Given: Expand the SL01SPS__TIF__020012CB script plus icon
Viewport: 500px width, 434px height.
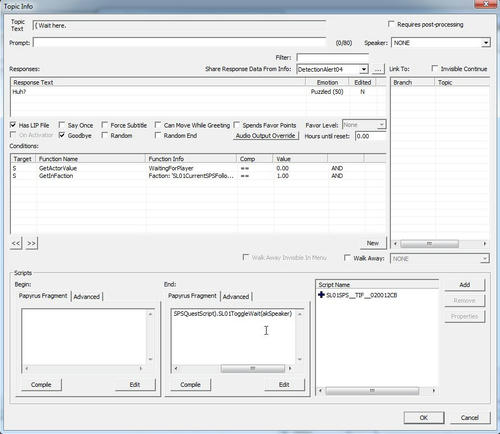Looking at the screenshot, I should pos(321,295).
